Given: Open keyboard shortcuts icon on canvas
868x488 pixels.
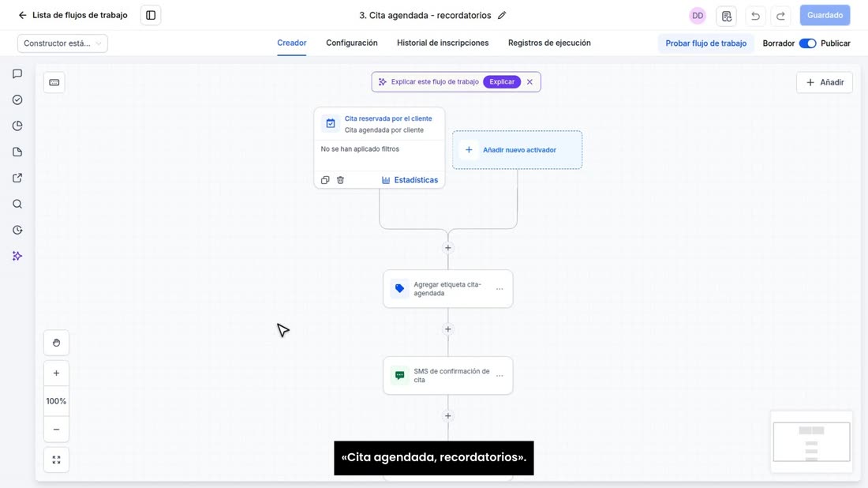Looking at the screenshot, I should coord(54,83).
